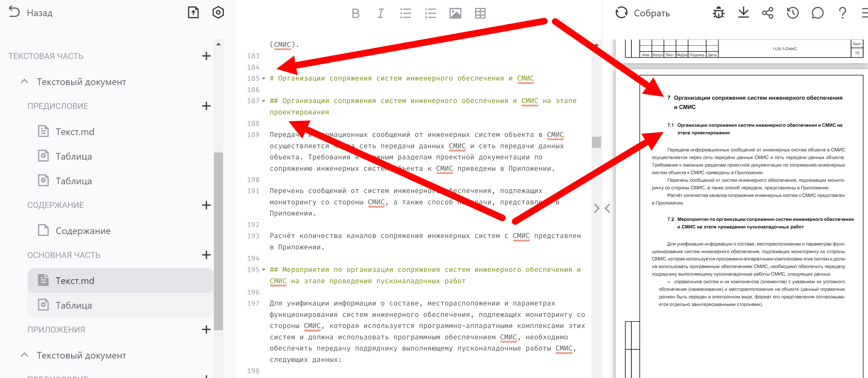Fold the subheading at line 187
The height and width of the screenshot is (378, 868).
(x=264, y=101)
